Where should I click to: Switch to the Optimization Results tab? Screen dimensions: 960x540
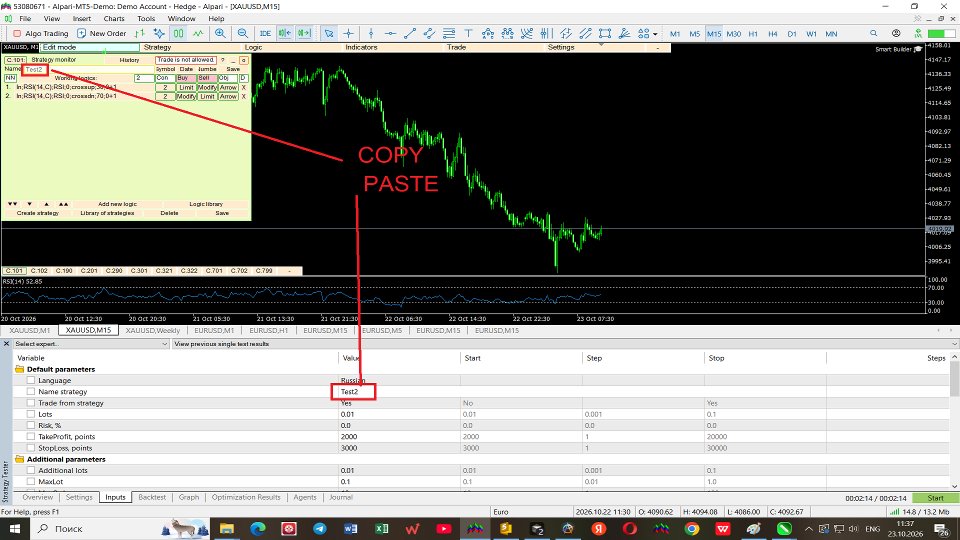246,497
